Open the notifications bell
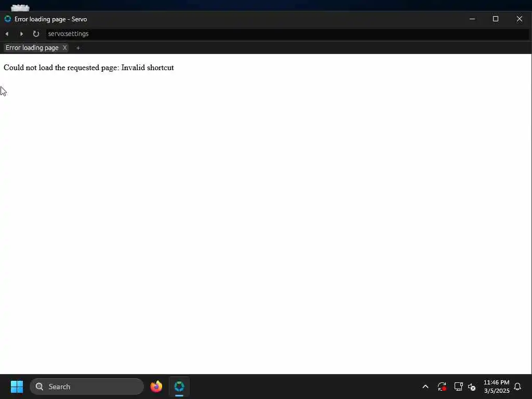This screenshot has width=532, height=399. coord(517,387)
